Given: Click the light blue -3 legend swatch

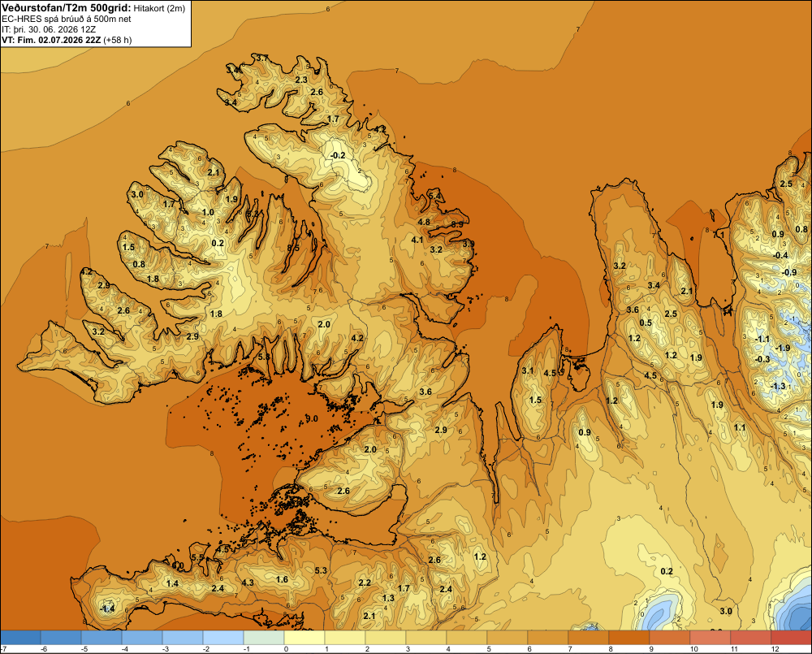Looking at the screenshot, I should [x=182, y=638].
